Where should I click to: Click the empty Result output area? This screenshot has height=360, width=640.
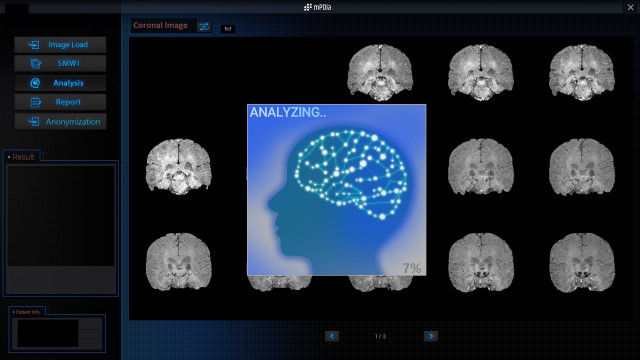coord(61,215)
